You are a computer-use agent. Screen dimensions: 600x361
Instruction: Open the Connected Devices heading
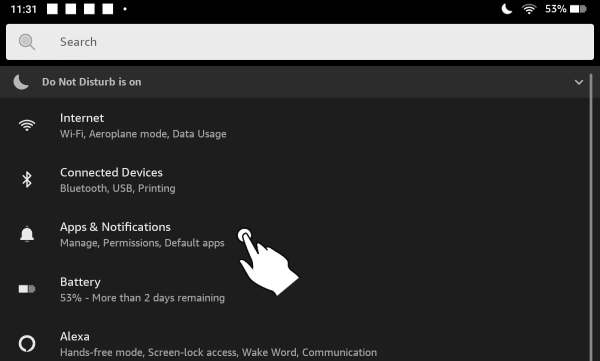pos(111,172)
